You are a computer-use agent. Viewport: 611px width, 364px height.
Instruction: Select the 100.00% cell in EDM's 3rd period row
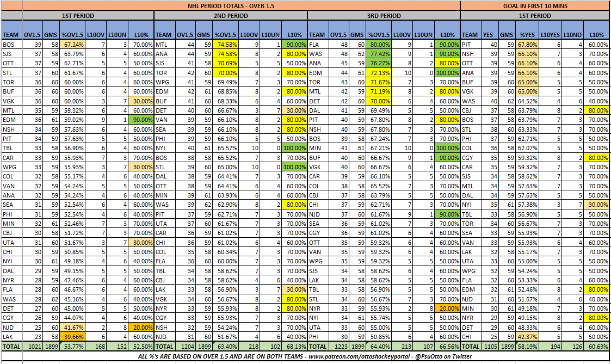[447, 73]
